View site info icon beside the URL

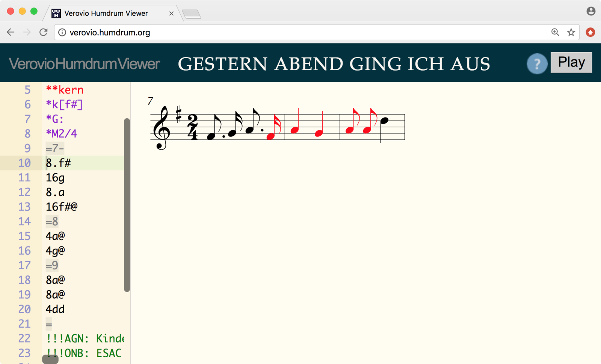62,33
